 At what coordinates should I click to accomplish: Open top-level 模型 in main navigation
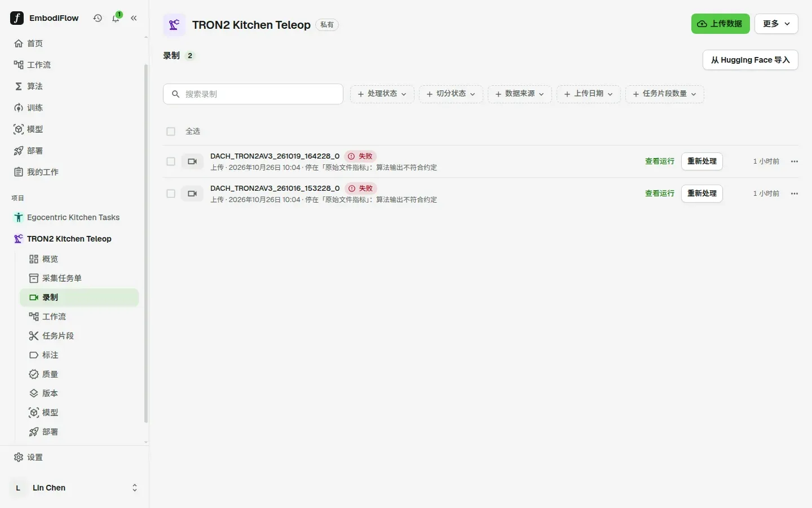(x=74, y=129)
